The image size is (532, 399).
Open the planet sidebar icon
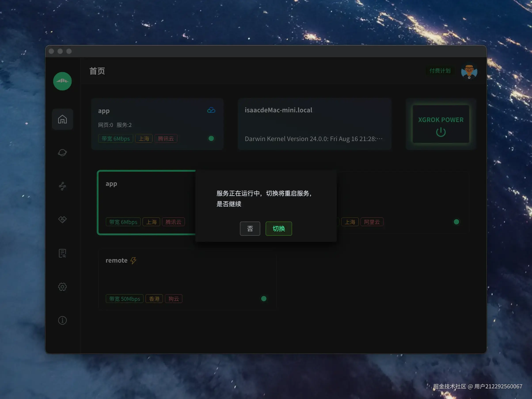pos(62,152)
